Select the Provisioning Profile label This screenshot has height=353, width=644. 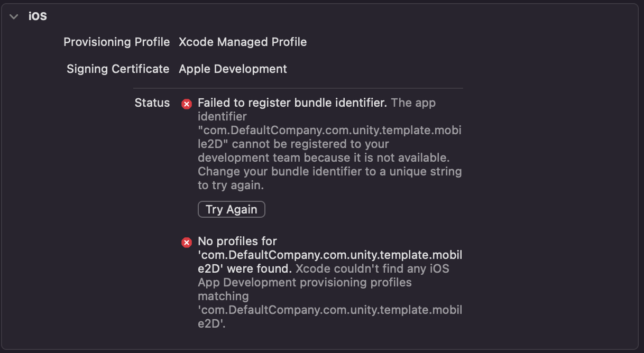click(x=116, y=42)
